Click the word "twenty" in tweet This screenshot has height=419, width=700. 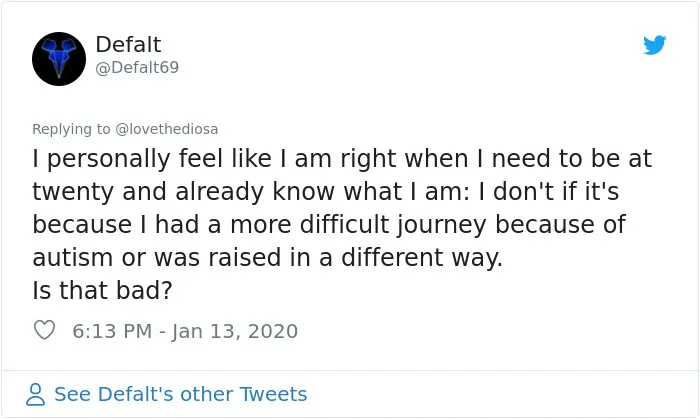[73, 192]
